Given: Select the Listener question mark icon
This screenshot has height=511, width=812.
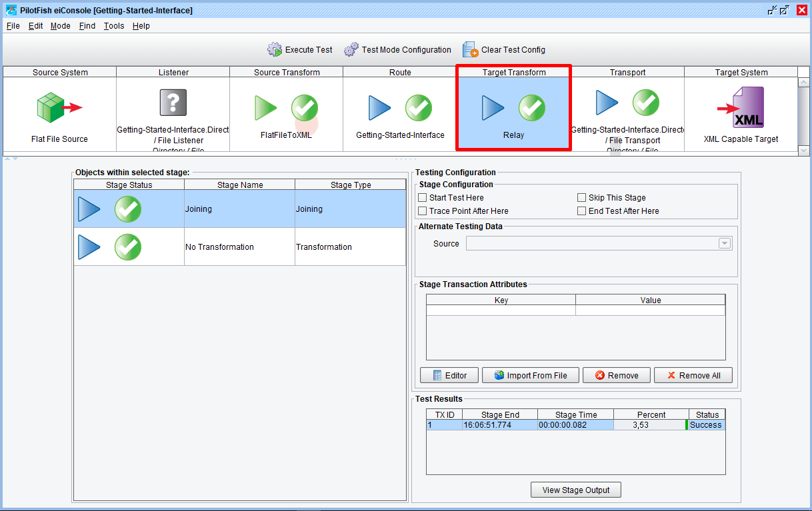Looking at the screenshot, I should coord(173,103).
